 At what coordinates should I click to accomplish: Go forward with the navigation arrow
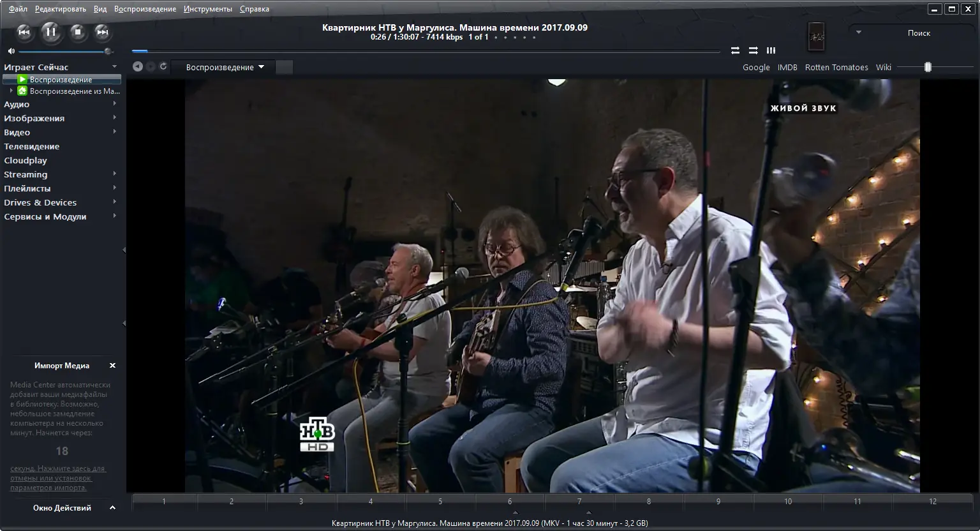coord(151,66)
